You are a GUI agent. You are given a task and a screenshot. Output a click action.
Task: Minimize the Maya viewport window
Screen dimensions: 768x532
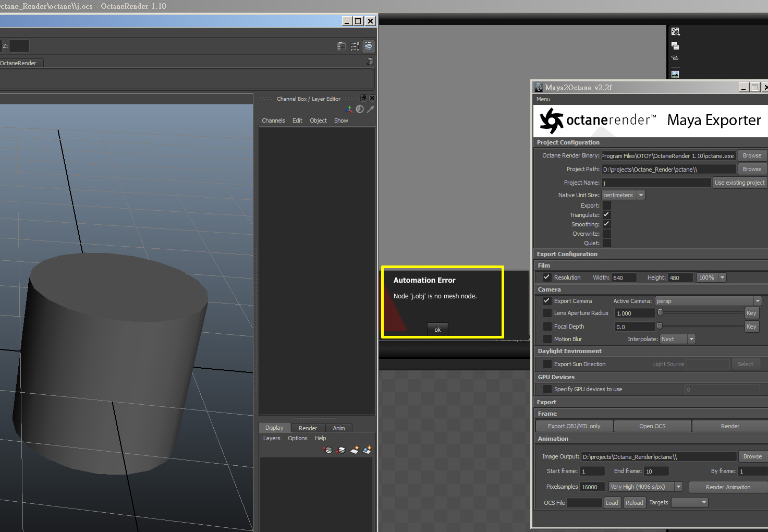(x=347, y=21)
